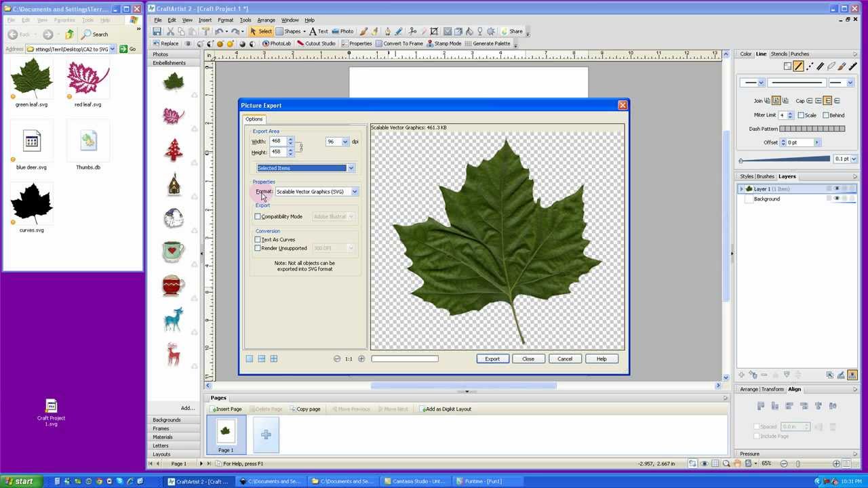
Task: Select single preview pane icon in export dialog
Action: [x=249, y=359]
